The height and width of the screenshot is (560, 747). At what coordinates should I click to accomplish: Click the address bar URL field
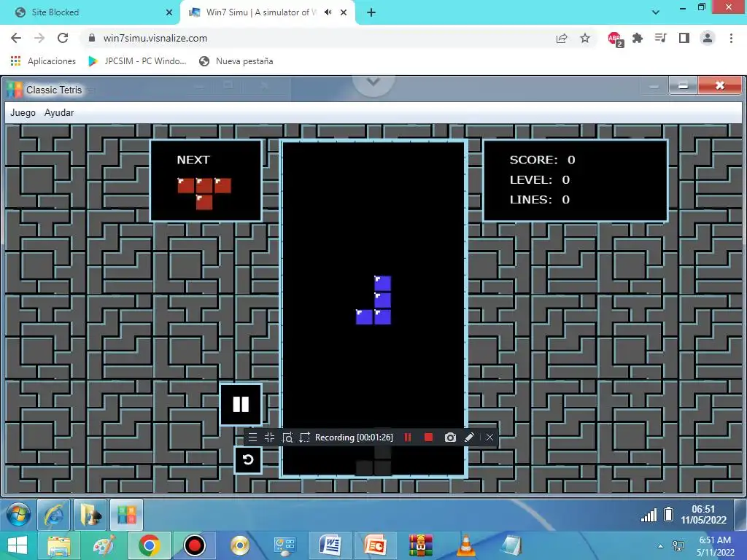314,38
